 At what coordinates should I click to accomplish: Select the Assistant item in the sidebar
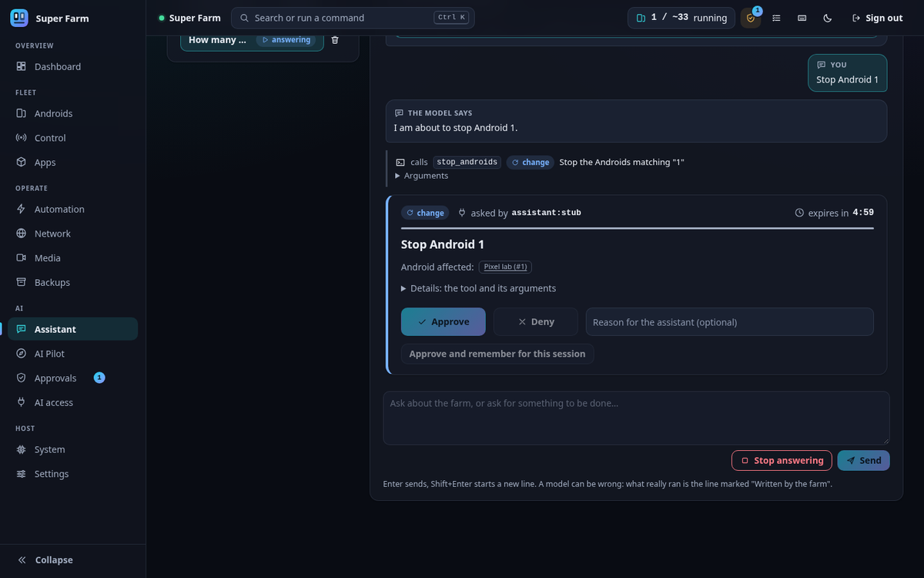(x=73, y=329)
